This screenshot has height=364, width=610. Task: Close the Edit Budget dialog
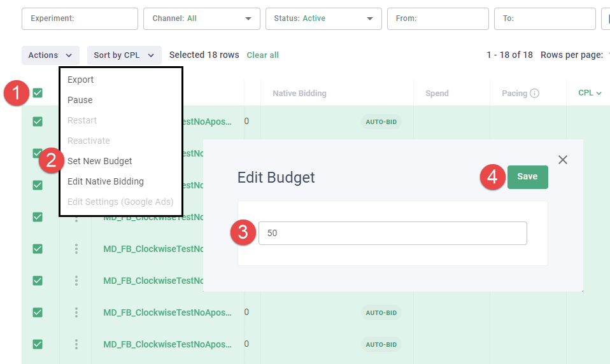point(562,160)
